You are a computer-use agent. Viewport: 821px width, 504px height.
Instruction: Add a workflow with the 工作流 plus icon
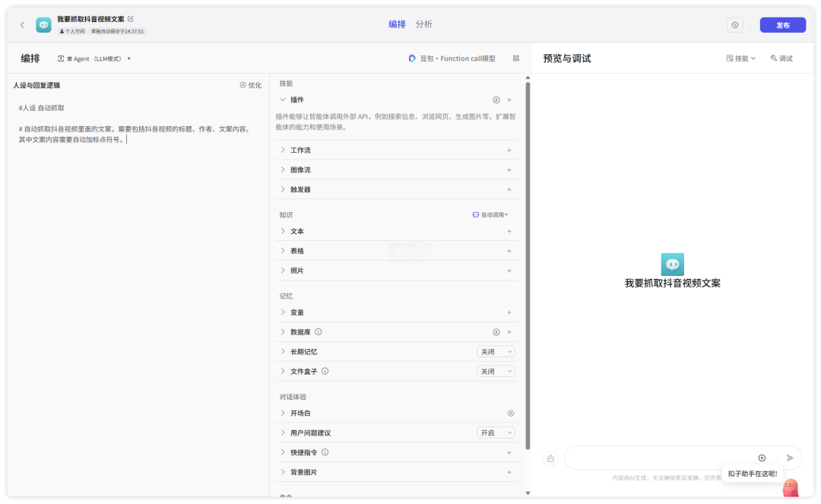click(509, 151)
